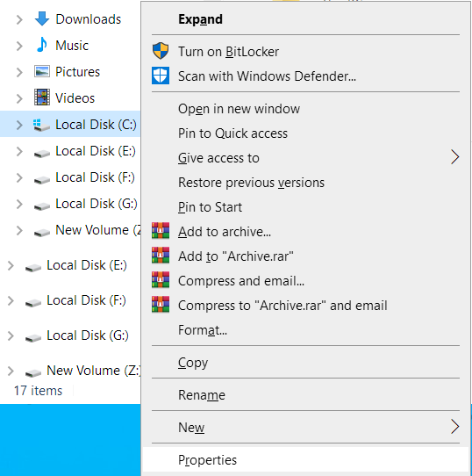The image size is (472, 476).
Task: Expand the Local Disk (C:) tree node
Action: [x=19, y=125]
